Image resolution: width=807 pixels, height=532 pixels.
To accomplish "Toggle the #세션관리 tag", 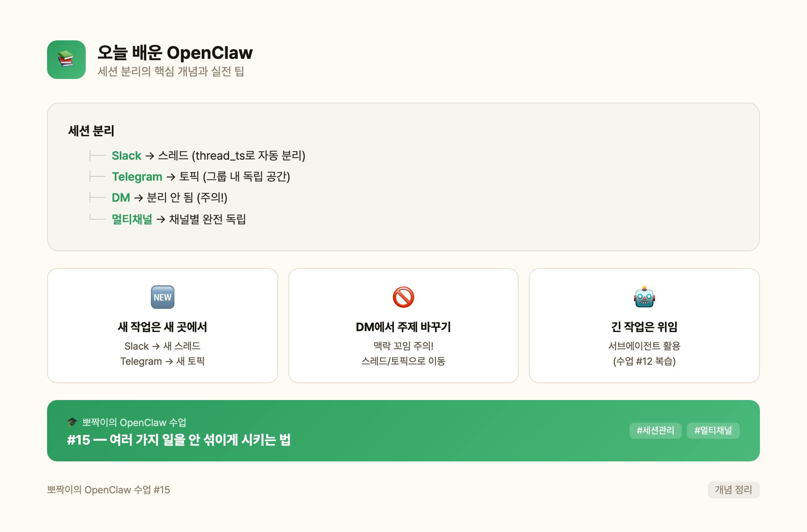I will (x=655, y=430).
